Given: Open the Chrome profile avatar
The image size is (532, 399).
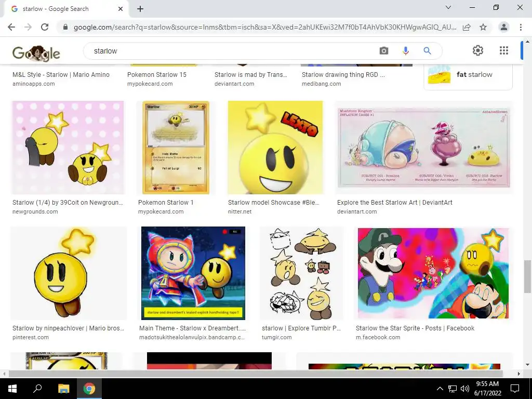Looking at the screenshot, I should (504, 27).
